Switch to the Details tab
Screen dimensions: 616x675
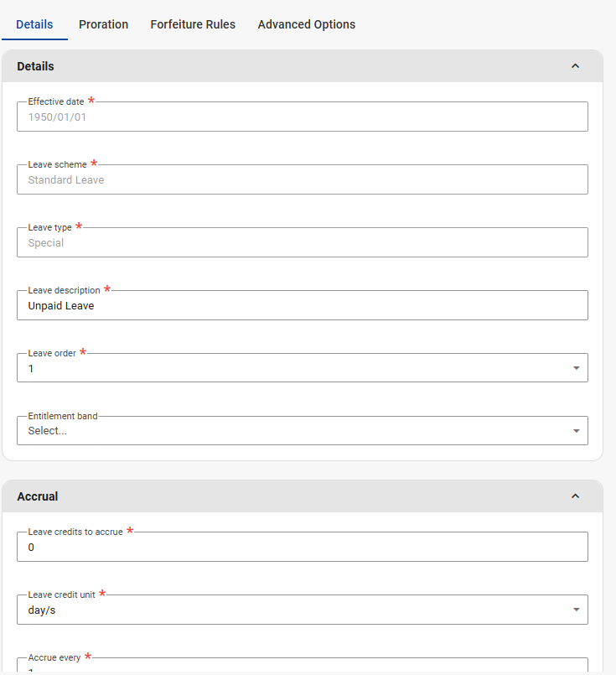coord(34,24)
